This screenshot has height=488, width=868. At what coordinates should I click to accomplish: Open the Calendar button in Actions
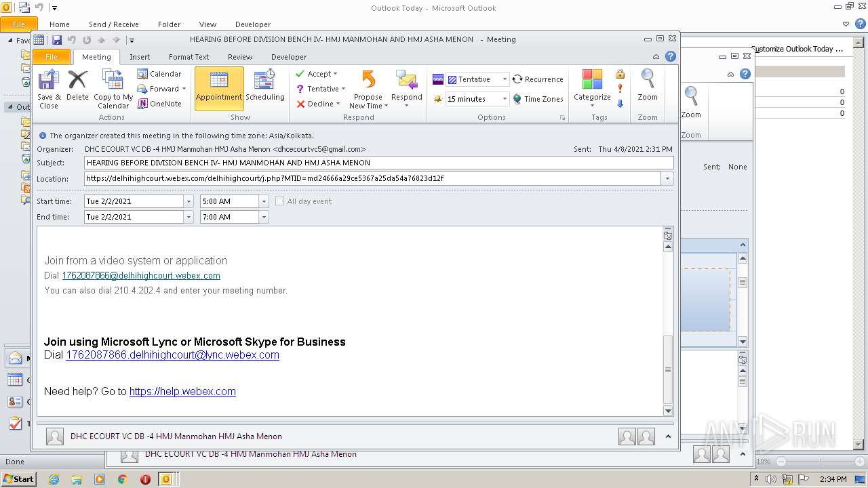click(x=159, y=74)
